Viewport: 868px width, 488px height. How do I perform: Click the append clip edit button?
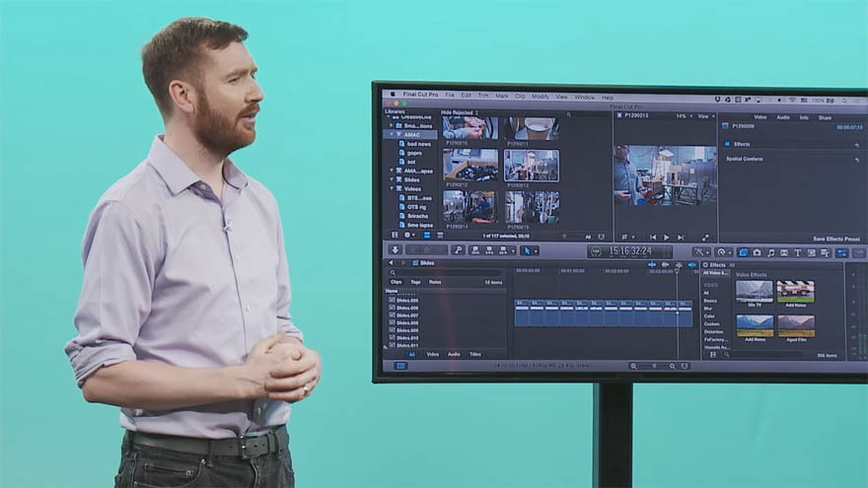[503, 250]
